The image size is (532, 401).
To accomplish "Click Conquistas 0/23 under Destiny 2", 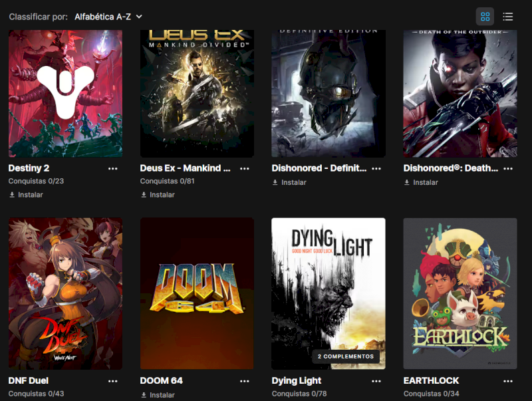I will point(37,181).
